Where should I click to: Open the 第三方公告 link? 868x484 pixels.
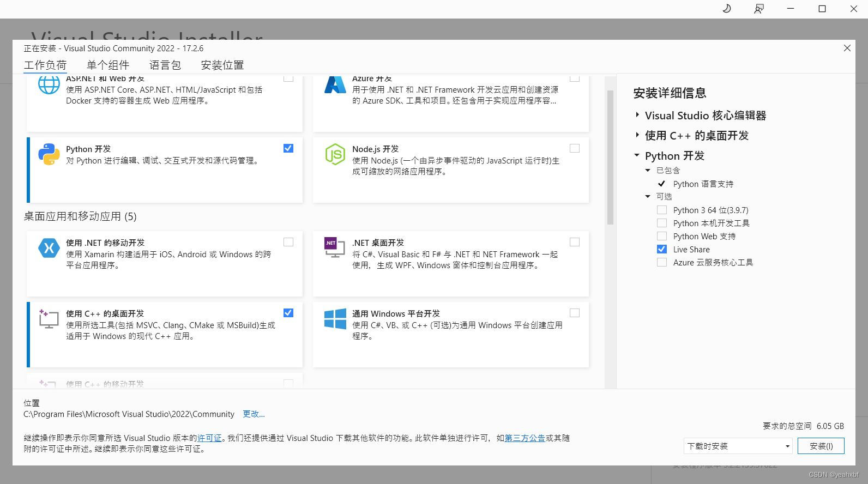(525, 438)
